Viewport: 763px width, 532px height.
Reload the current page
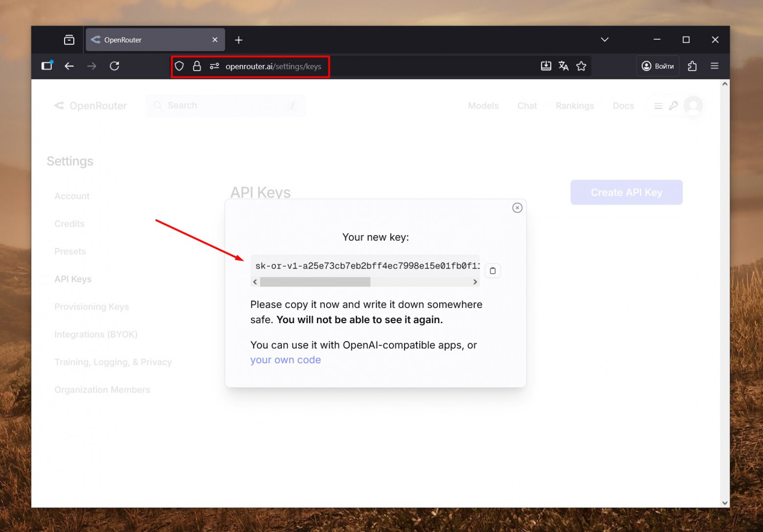pyautogui.click(x=114, y=66)
